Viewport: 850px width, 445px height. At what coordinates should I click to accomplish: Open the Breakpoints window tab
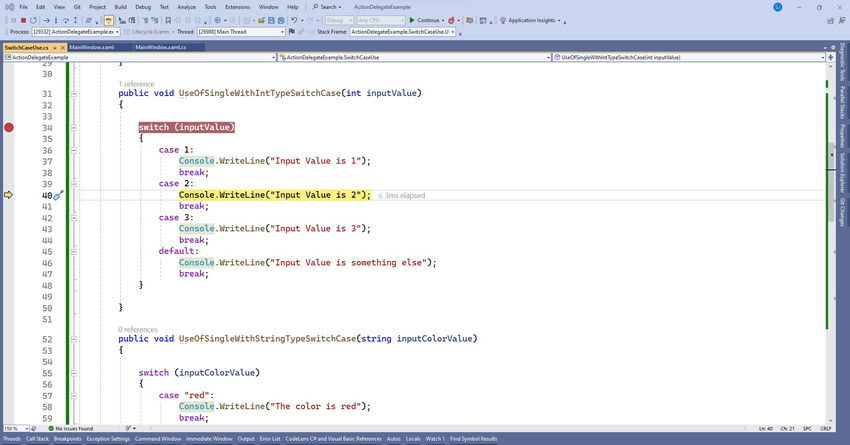(67, 439)
